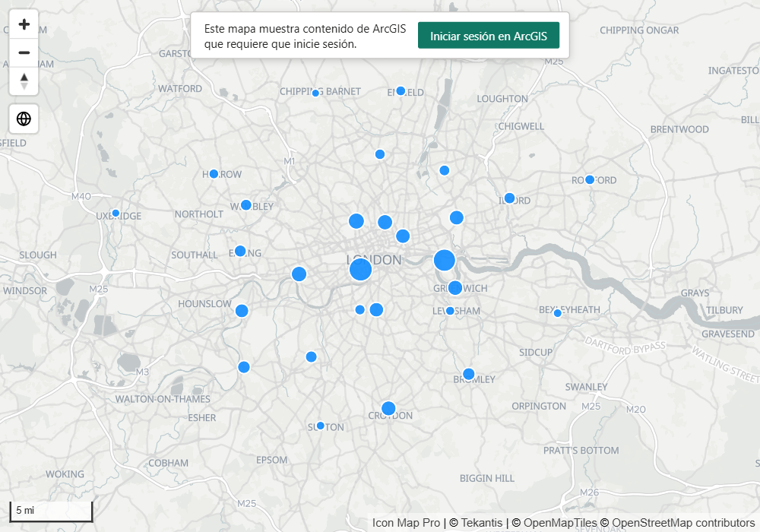Select the marker at Wembley
760x532 pixels.
[x=246, y=205]
